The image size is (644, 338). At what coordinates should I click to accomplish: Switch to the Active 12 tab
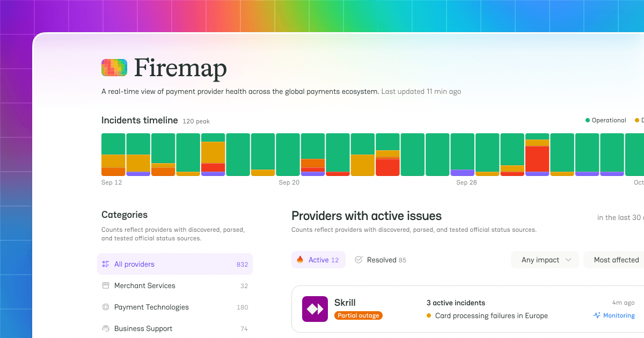(x=318, y=260)
